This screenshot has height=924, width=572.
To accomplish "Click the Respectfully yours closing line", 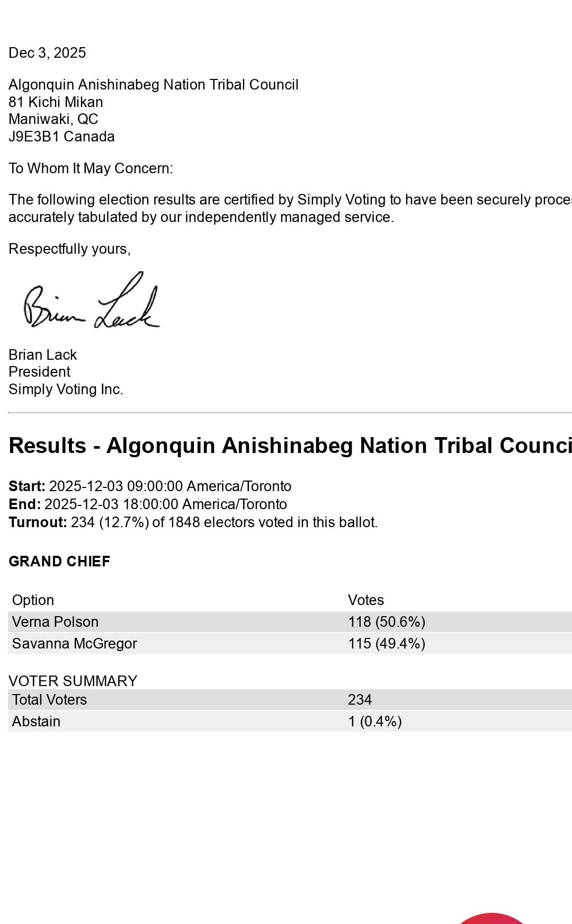I will tap(69, 249).
